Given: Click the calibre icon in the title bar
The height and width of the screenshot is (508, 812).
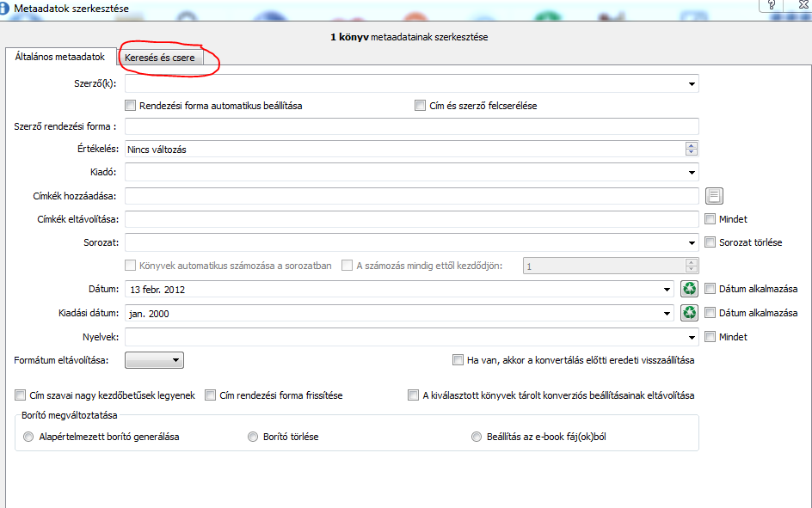Looking at the screenshot, I should 3,9.
